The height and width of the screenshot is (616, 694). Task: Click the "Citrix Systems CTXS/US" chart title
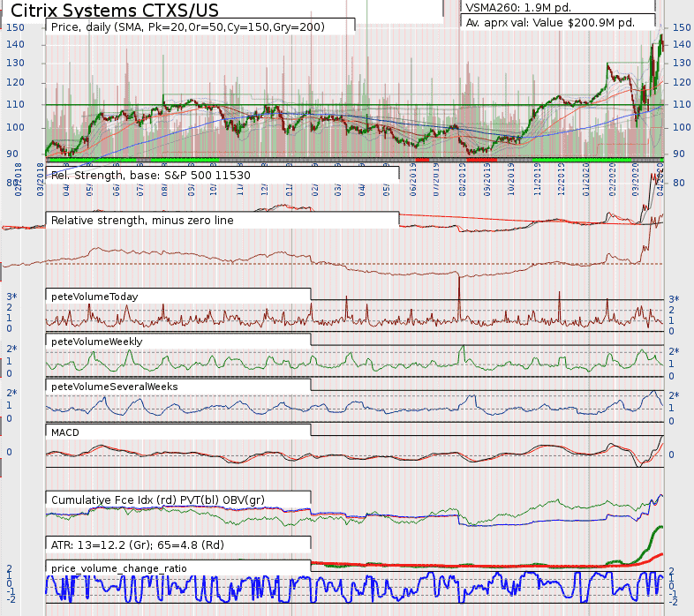click(114, 11)
